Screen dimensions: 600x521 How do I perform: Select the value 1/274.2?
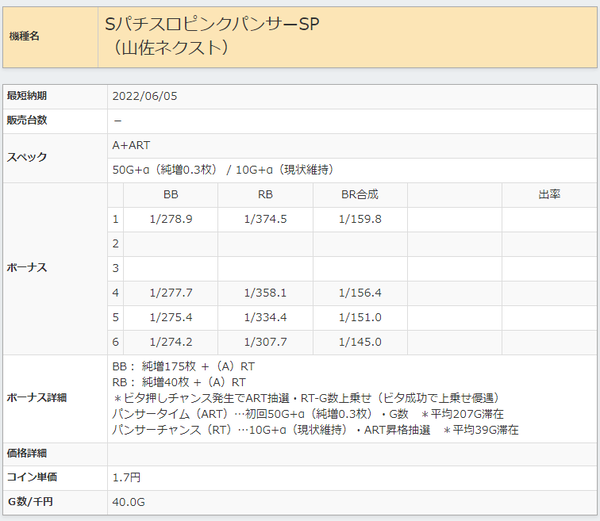click(171, 342)
